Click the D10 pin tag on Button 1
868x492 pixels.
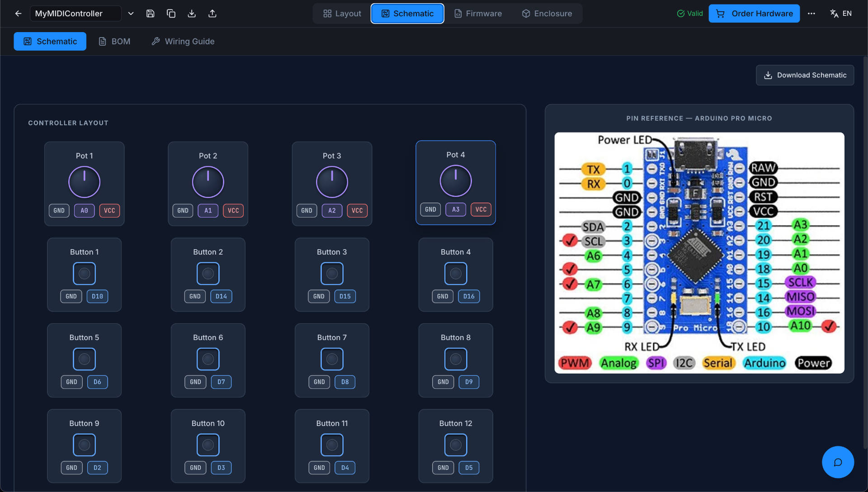pyautogui.click(x=97, y=297)
